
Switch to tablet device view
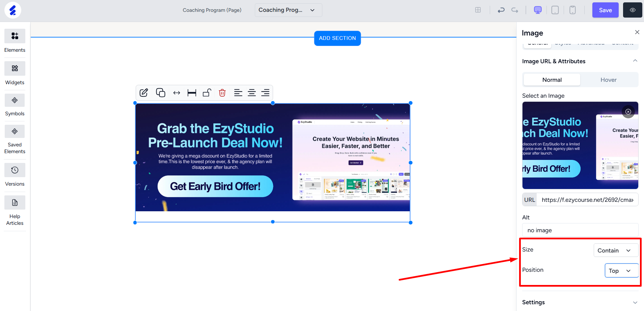click(555, 10)
